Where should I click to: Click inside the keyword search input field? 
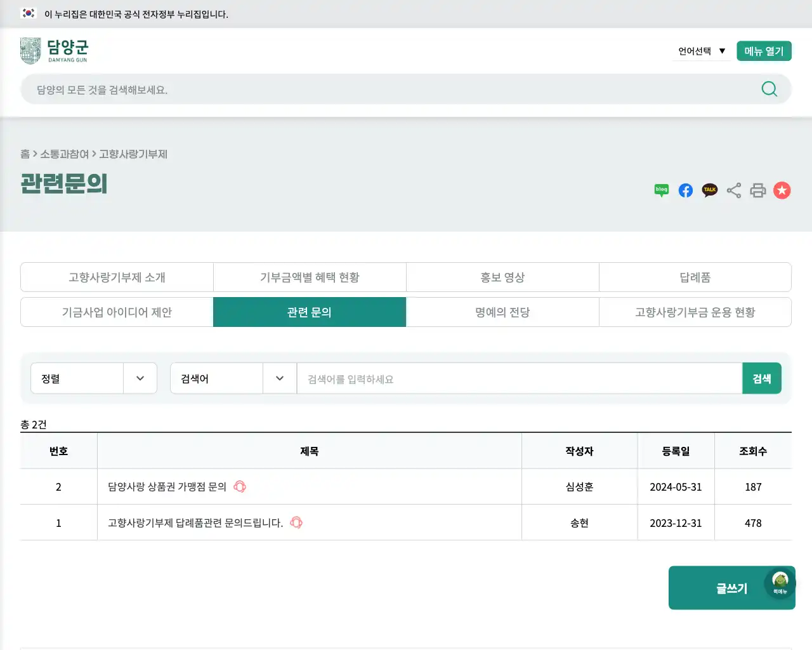pyautogui.click(x=507, y=378)
